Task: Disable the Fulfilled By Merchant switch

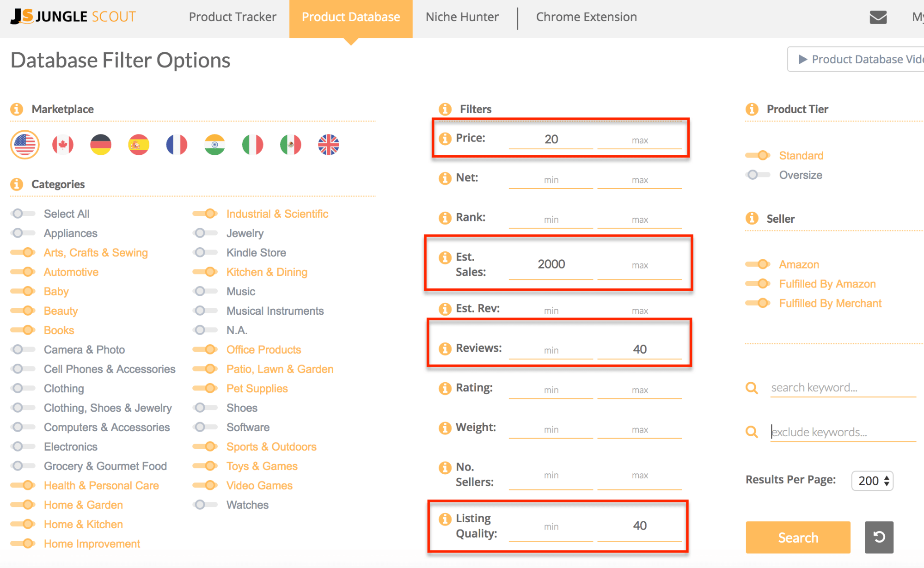Action: coord(758,303)
